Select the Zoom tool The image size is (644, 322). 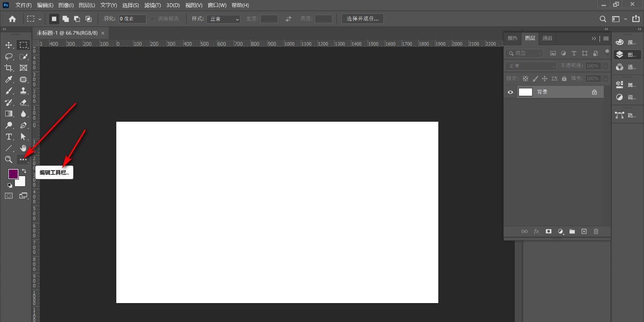(8, 160)
